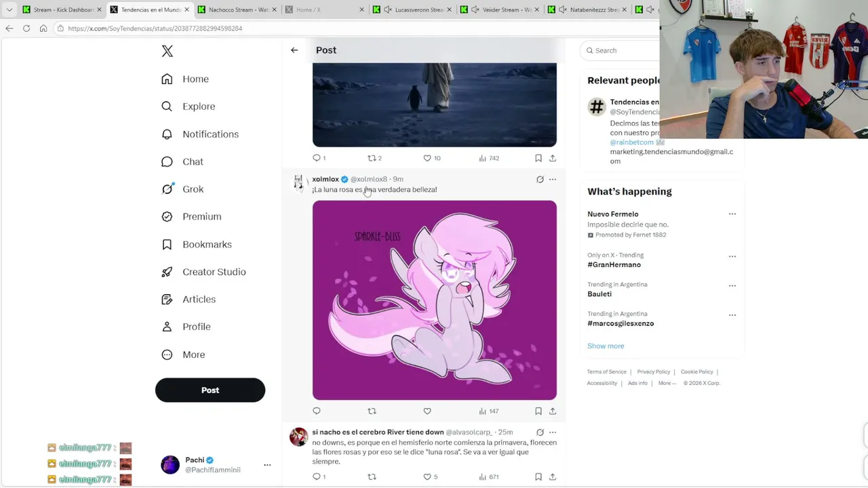Repost the alvasolcarp_ post
Image resolution: width=868 pixels, height=488 pixels.
(x=372, y=476)
